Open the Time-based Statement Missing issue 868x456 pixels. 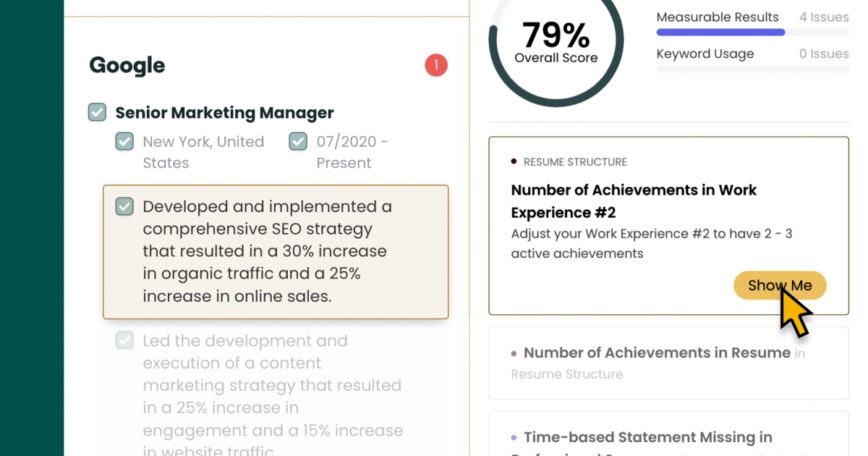(647, 437)
